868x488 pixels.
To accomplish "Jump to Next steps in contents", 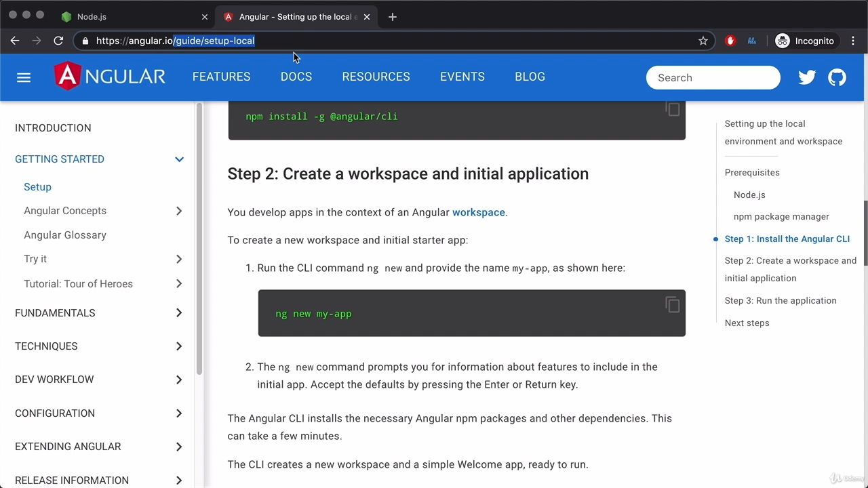I will click(x=747, y=323).
